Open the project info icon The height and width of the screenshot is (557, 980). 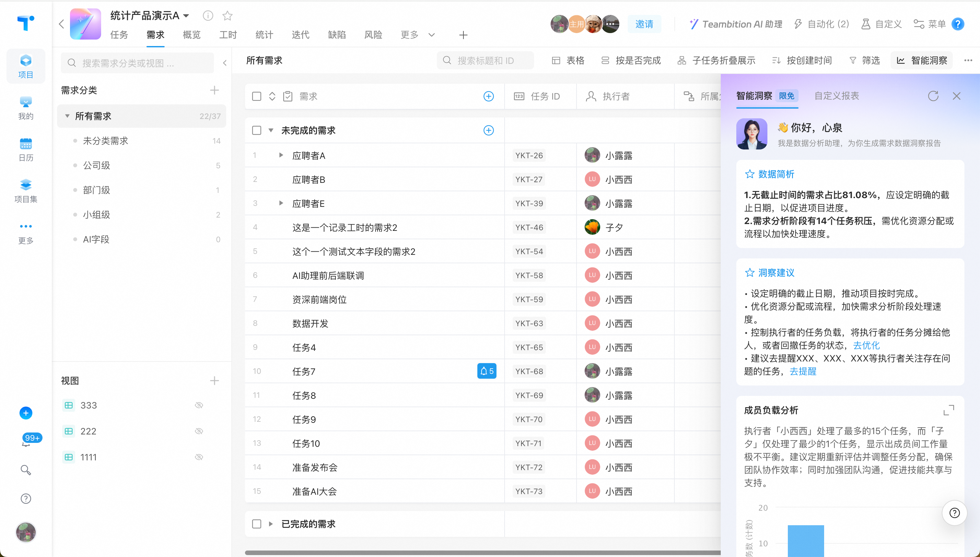point(208,16)
